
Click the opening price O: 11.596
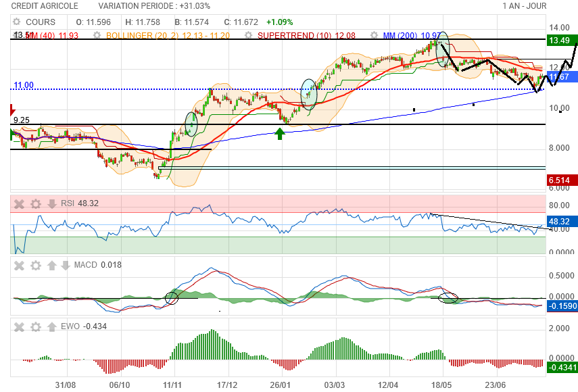coord(93,22)
